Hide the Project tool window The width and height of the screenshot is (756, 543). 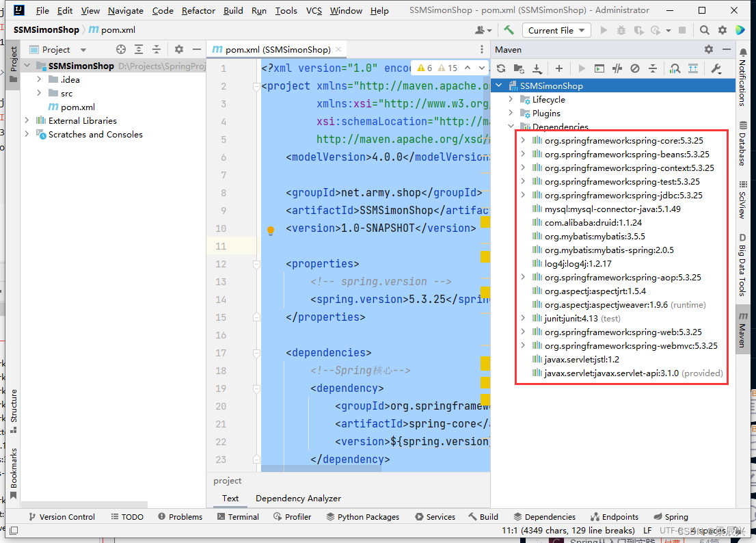coord(197,49)
